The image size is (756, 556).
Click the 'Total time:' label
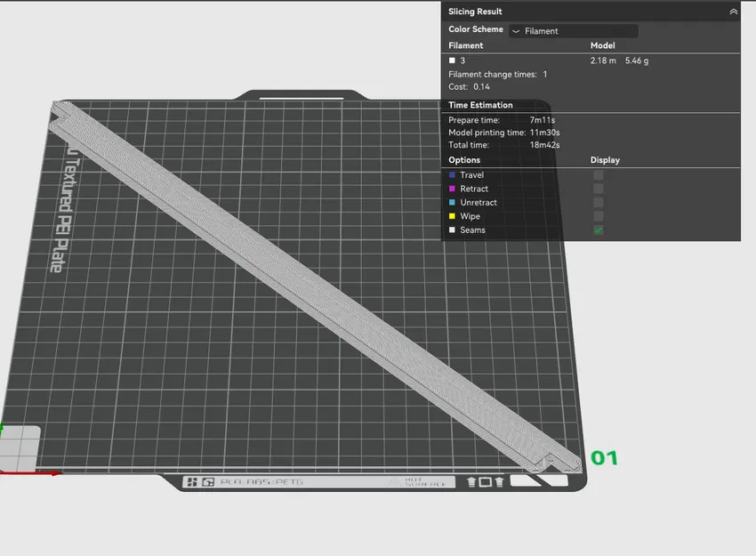(469, 145)
